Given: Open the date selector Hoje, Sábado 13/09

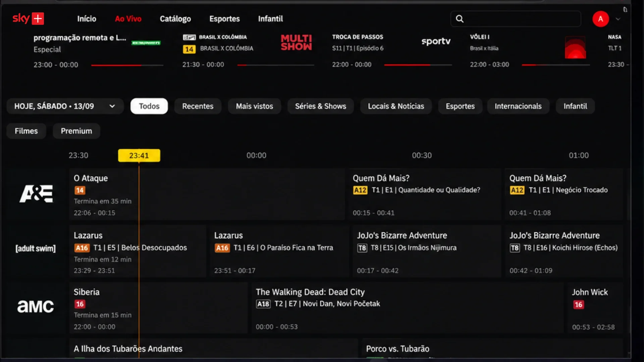Looking at the screenshot, I should coord(65,106).
